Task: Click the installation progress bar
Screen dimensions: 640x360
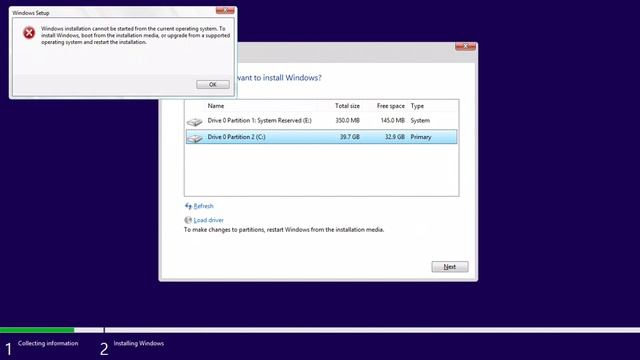Action: point(320,330)
